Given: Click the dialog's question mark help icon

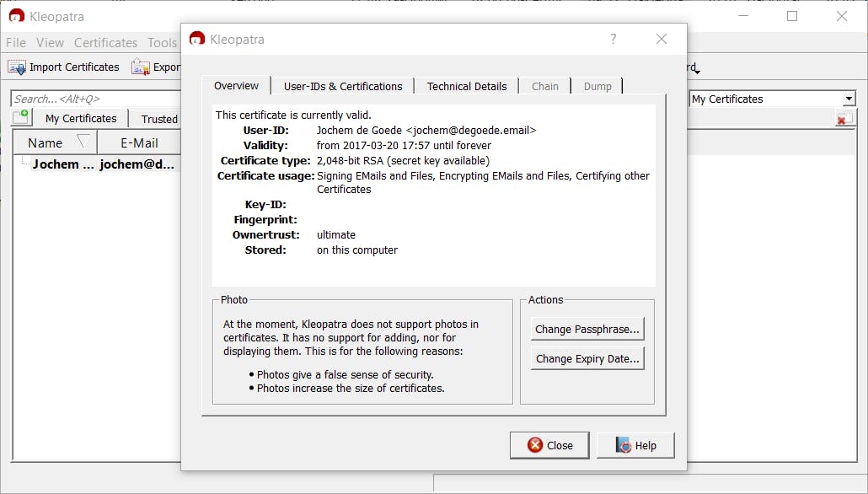Looking at the screenshot, I should point(613,39).
